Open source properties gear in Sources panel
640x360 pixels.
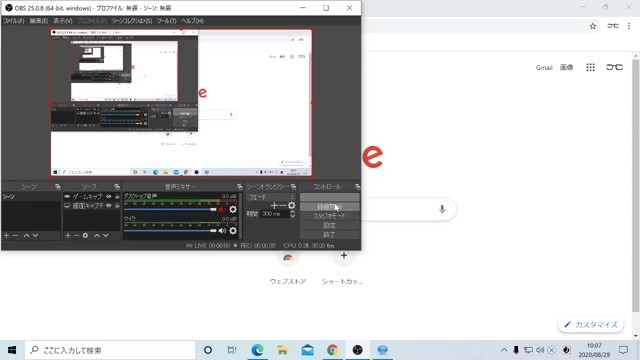[x=85, y=236]
